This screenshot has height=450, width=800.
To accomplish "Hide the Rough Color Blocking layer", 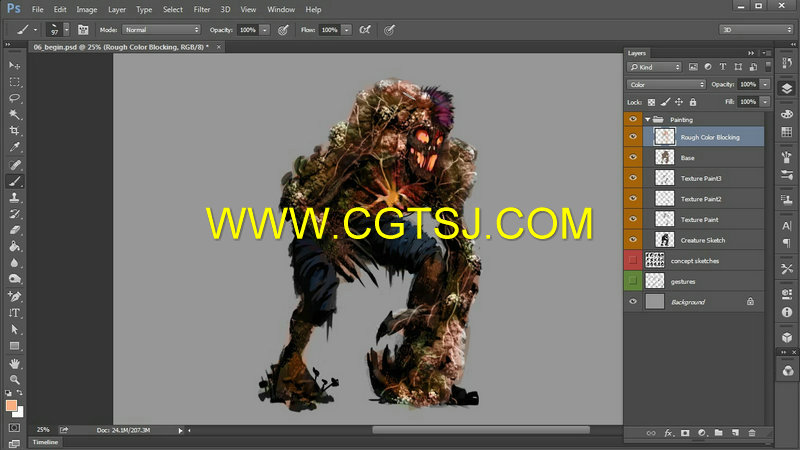I will [x=633, y=137].
